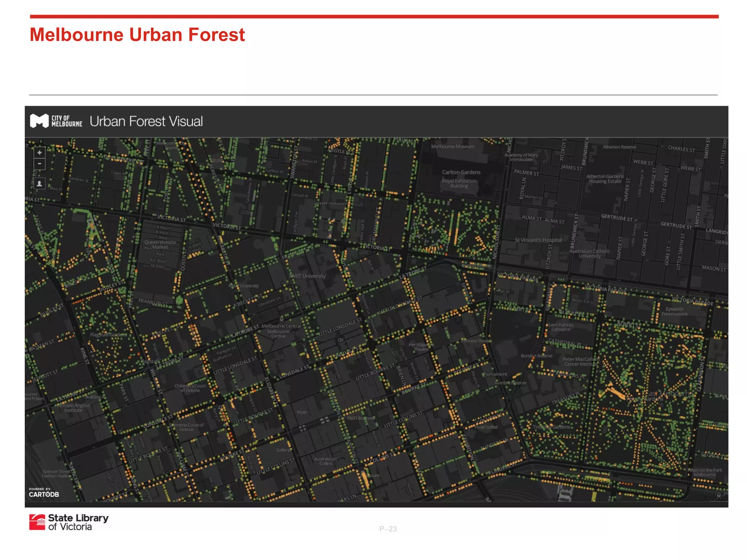
Task: Zoom in with the map plus button
Action: [x=39, y=152]
